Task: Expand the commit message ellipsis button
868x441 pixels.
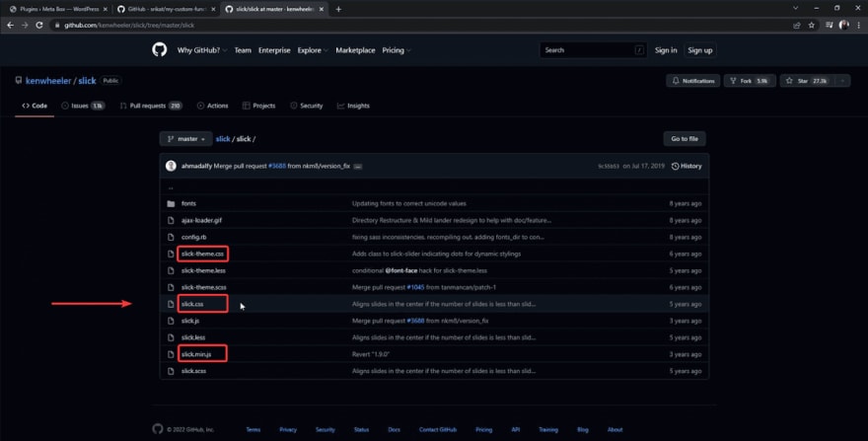Action: pyautogui.click(x=358, y=166)
